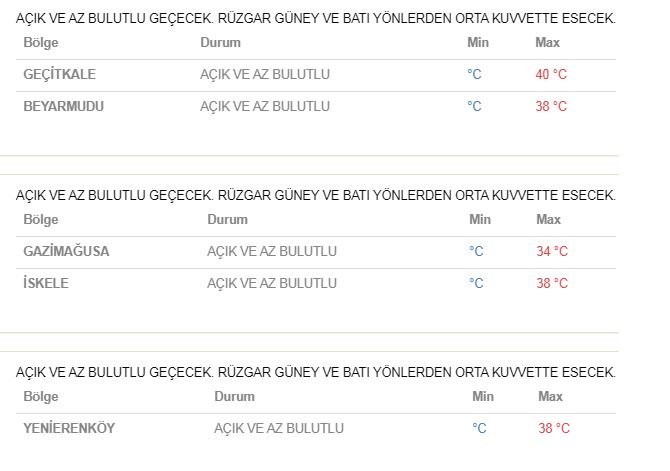
Task: Click the Durum header in GAZİMAĞUSA table
Action: pyautogui.click(x=227, y=220)
